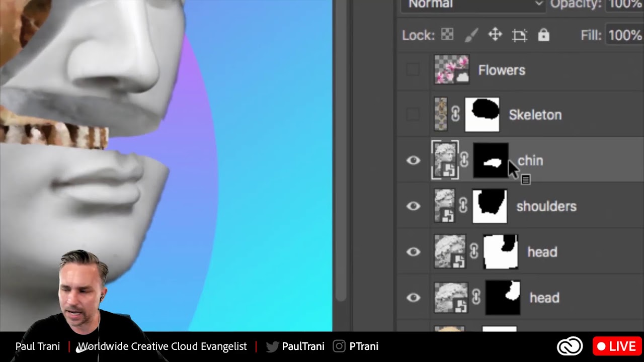Viewport: 644px width, 362px height.
Task: Show the Skeleton layer visibility box
Action: pyautogui.click(x=413, y=115)
